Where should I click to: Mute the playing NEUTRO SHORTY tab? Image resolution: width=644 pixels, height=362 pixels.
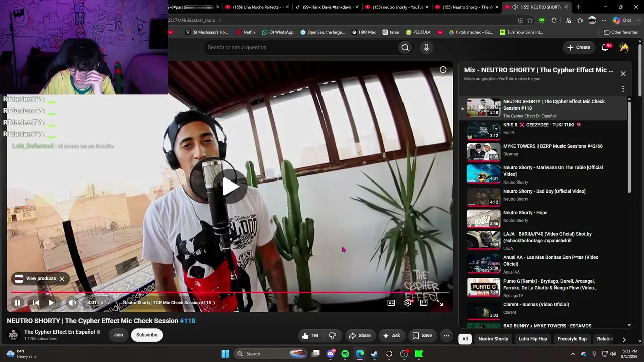click(515, 7)
